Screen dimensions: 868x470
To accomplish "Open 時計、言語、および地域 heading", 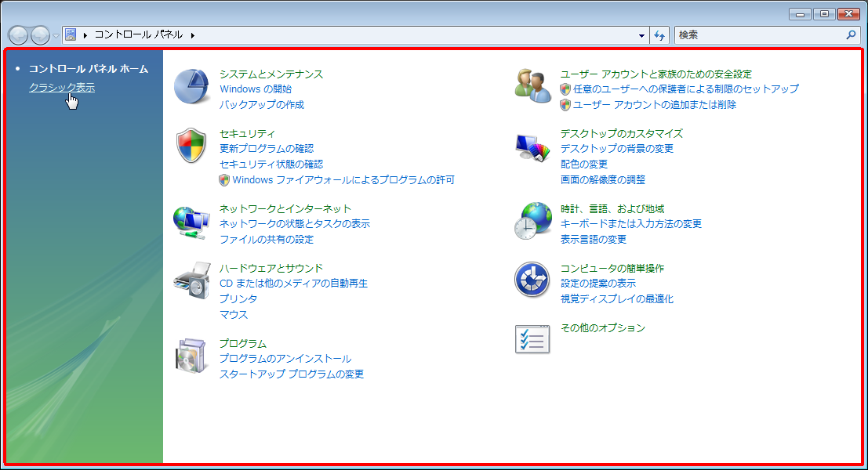I will tap(612, 209).
